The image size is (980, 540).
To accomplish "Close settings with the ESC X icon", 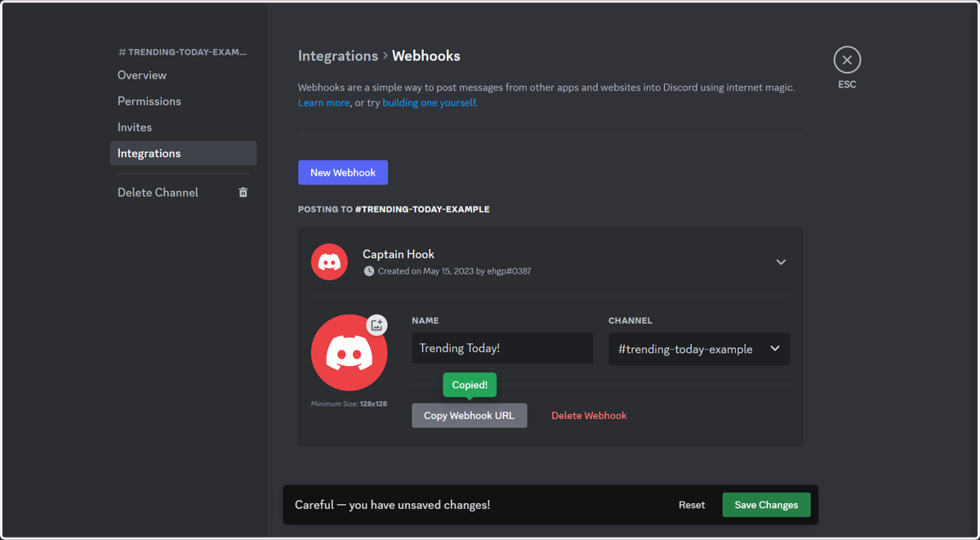I will pos(847,60).
